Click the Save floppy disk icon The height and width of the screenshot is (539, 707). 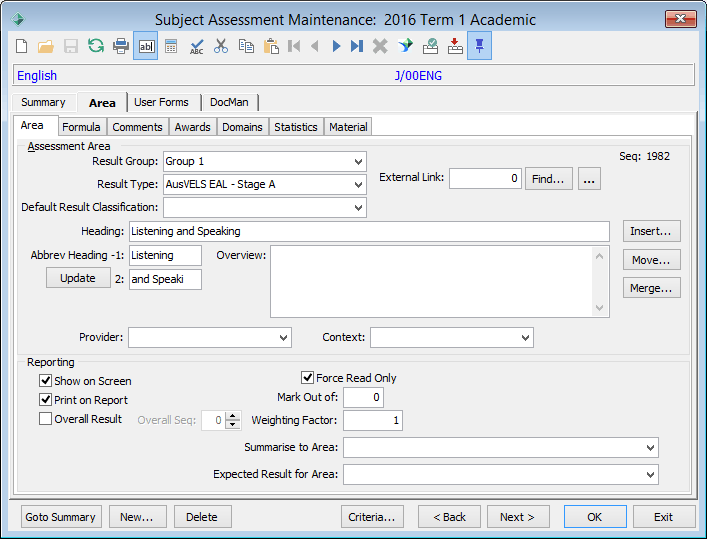coord(71,46)
